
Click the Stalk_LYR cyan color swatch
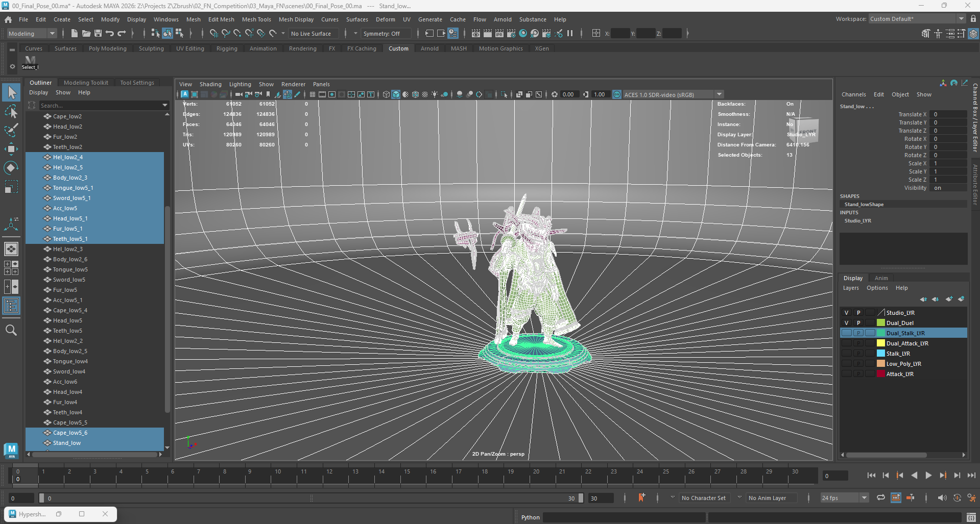(881, 354)
